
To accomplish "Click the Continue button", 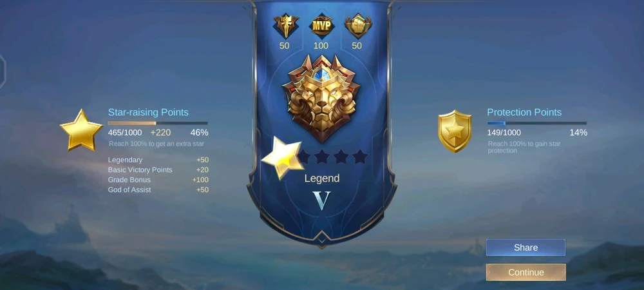I will tap(526, 273).
